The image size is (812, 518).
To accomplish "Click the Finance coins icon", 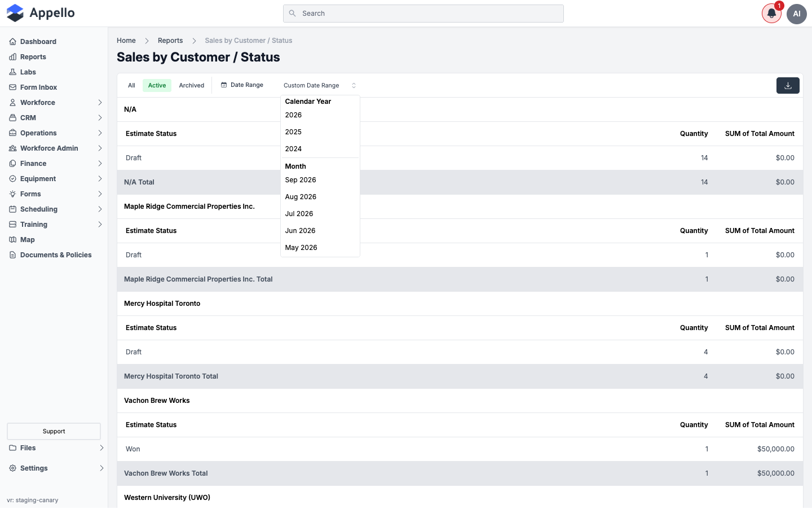I will [x=12, y=164].
